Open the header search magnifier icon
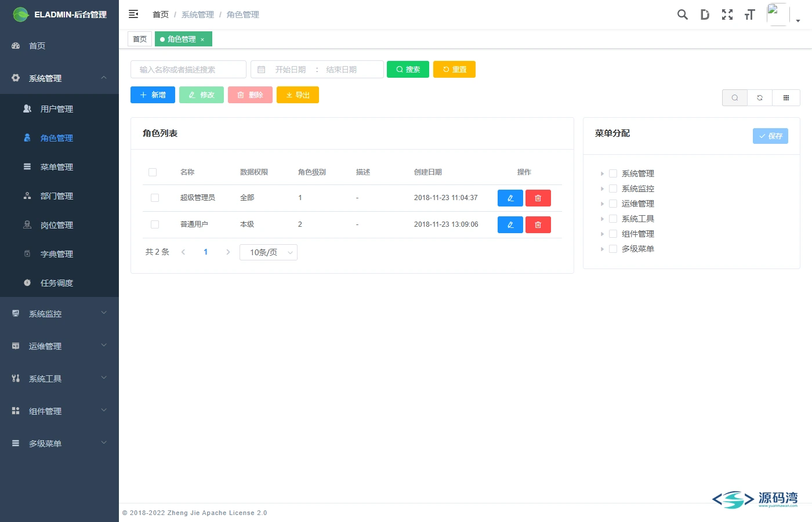Viewport: 812px width, 522px height. coord(683,14)
